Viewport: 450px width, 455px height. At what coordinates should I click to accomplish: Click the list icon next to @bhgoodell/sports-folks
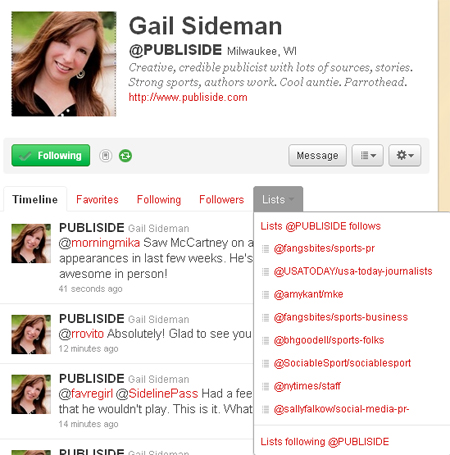point(265,341)
